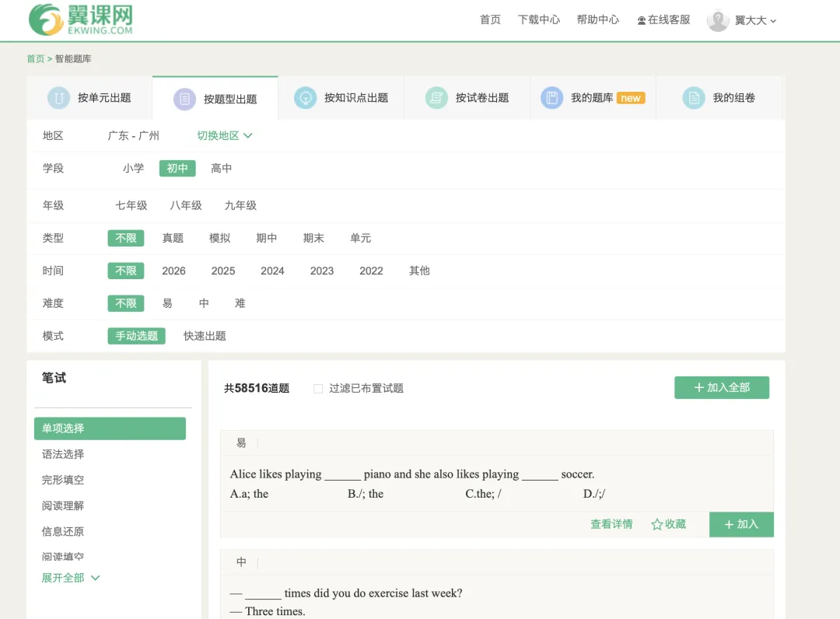
Task: Open 查看详情 for the Alice question
Action: click(x=611, y=524)
